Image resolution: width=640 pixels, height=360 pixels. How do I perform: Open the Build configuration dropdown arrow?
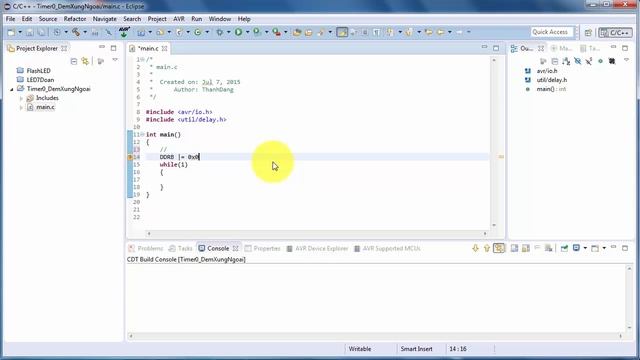pos(85,32)
